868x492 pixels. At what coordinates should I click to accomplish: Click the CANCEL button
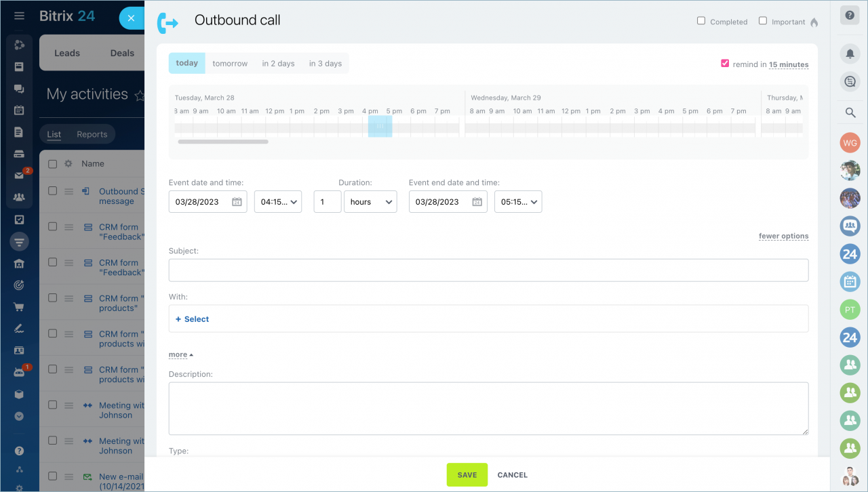click(x=513, y=475)
